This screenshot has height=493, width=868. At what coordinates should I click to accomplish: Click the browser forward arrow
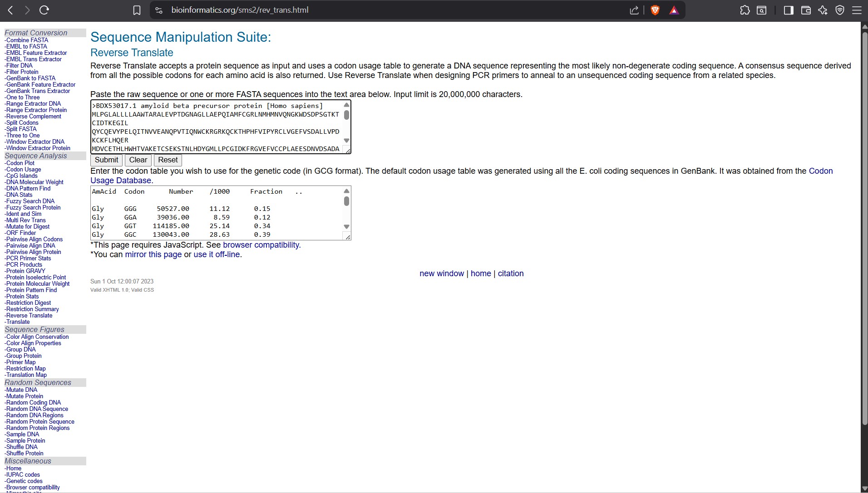27,10
